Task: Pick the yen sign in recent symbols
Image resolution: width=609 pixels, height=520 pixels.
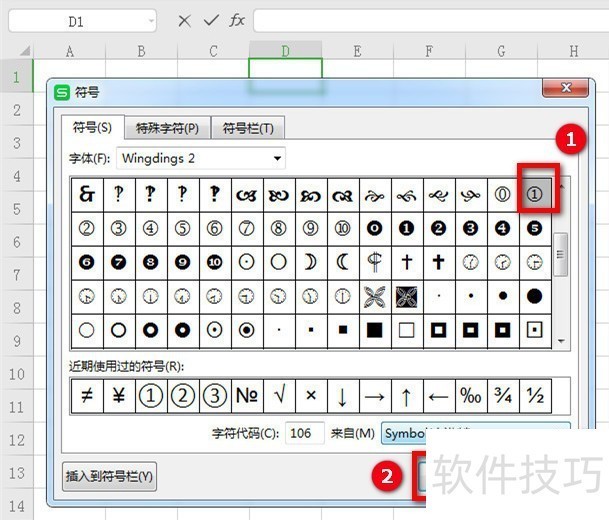Action: pos(119,396)
